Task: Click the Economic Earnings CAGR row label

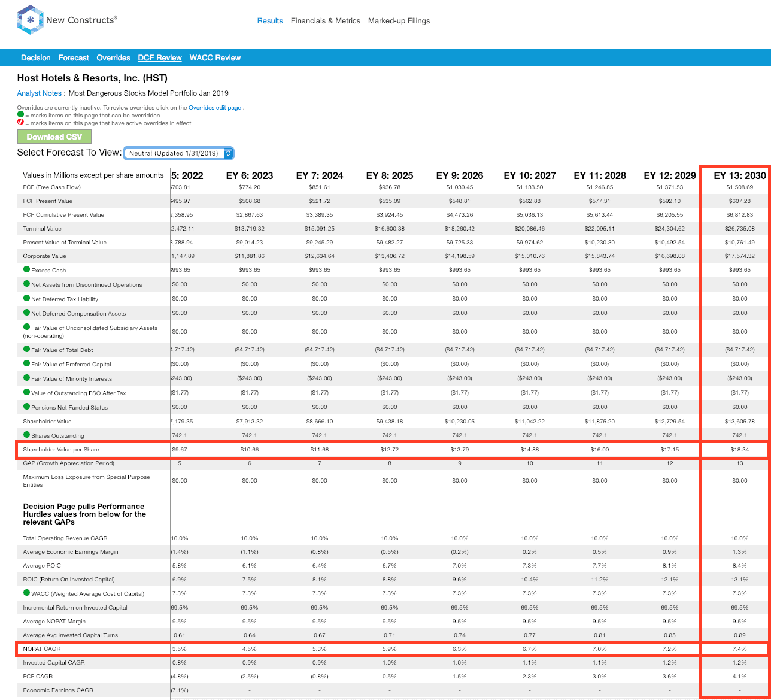Action: (58, 690)
